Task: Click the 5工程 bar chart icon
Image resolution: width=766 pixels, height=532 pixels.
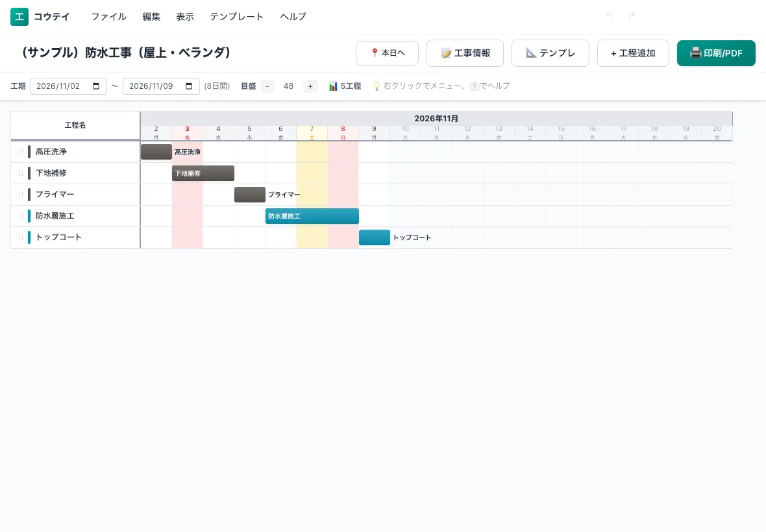Action: [333, 86]
